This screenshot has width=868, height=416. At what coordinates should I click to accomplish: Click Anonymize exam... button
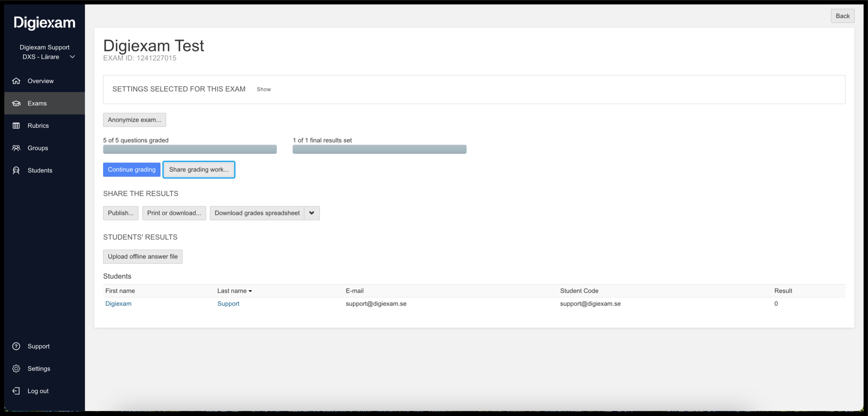click(134, 120)
